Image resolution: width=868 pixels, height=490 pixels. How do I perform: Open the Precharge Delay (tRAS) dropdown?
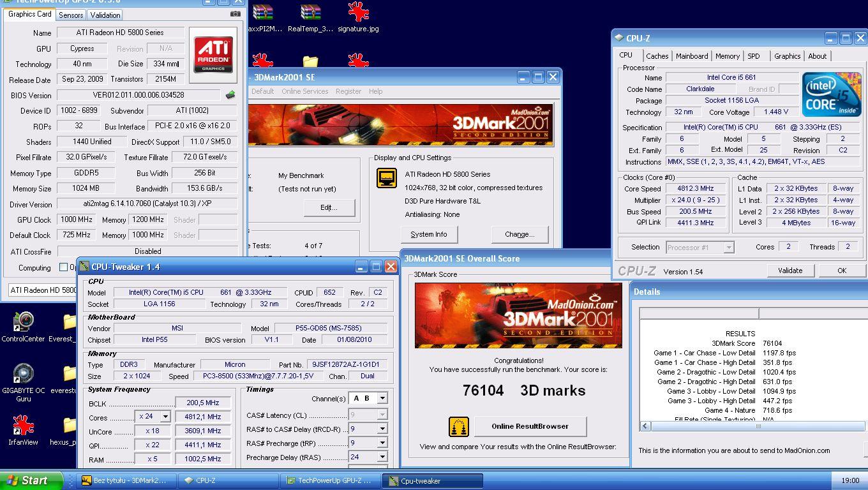tap(382, 457)
